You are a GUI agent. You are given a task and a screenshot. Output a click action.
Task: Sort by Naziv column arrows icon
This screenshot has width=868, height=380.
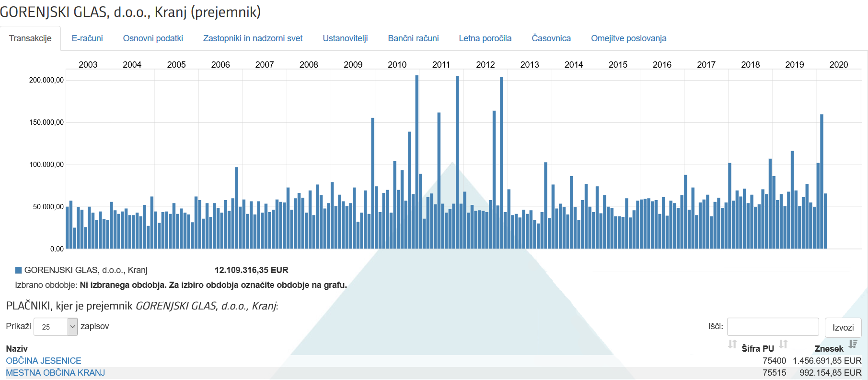coord(732,344)
